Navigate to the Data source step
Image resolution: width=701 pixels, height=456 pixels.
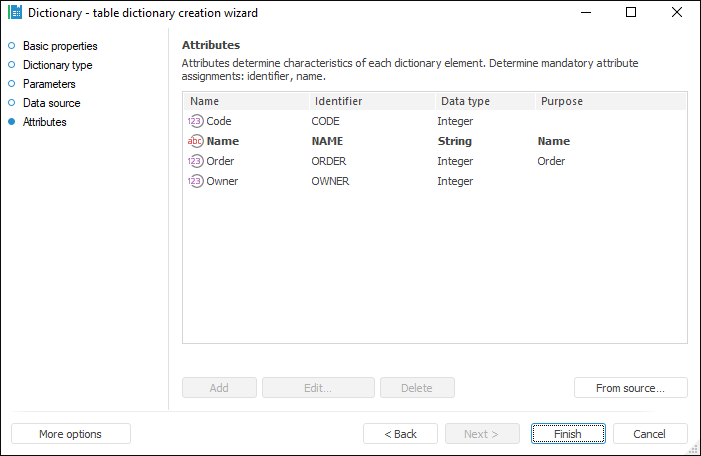coord(51,103)
